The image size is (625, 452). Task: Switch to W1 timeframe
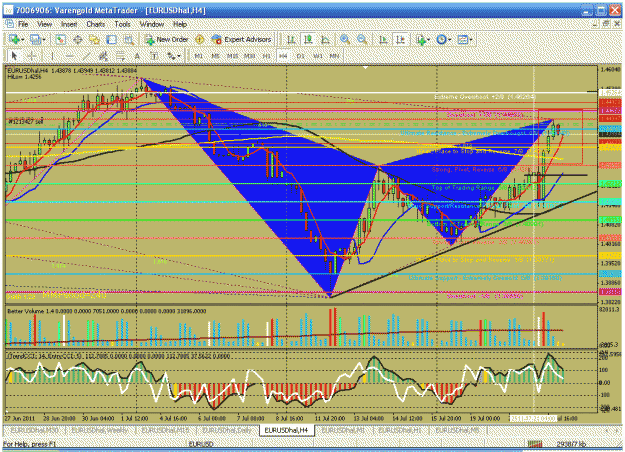[318, 56]
